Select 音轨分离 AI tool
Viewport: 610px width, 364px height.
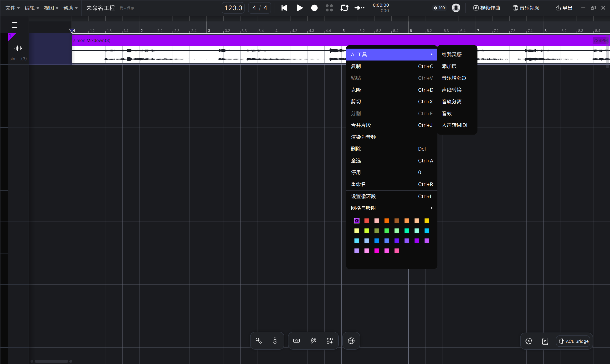pyautogui.click(x=457, y=101)
